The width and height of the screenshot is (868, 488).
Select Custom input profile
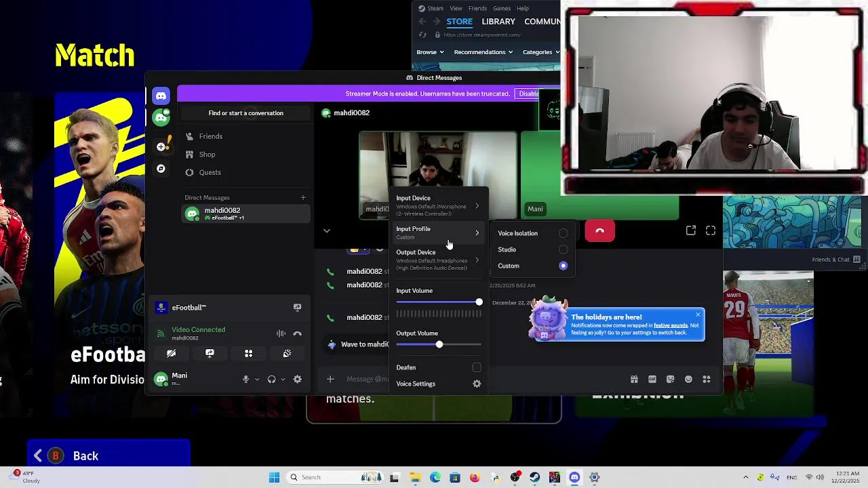point(532,266)
